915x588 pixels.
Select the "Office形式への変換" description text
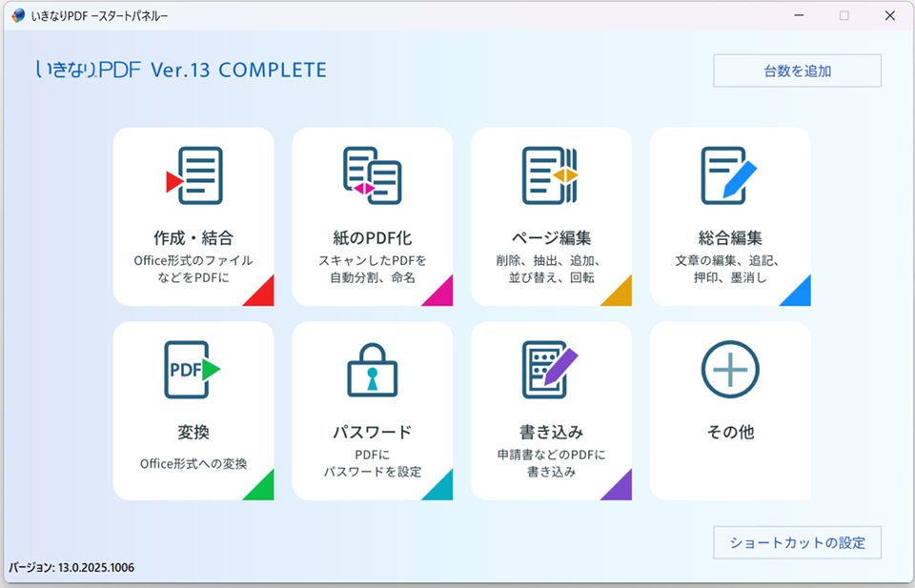point(193,464)
